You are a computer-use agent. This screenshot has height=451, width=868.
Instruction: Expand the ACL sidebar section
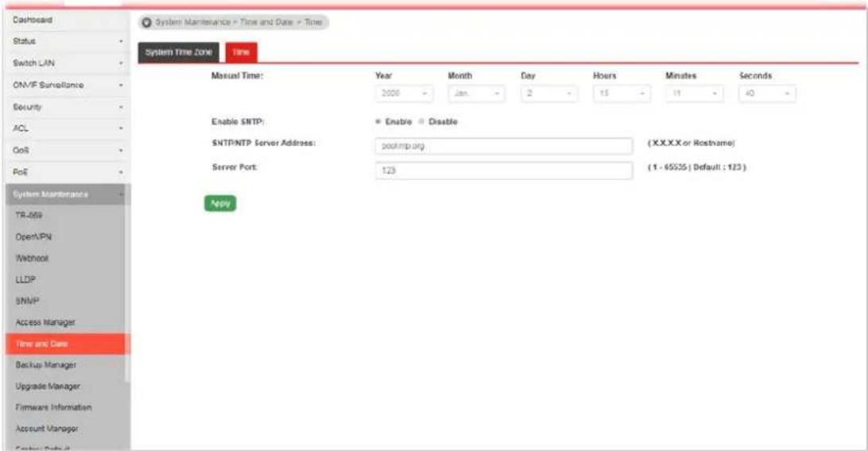[x=68, y=128]
